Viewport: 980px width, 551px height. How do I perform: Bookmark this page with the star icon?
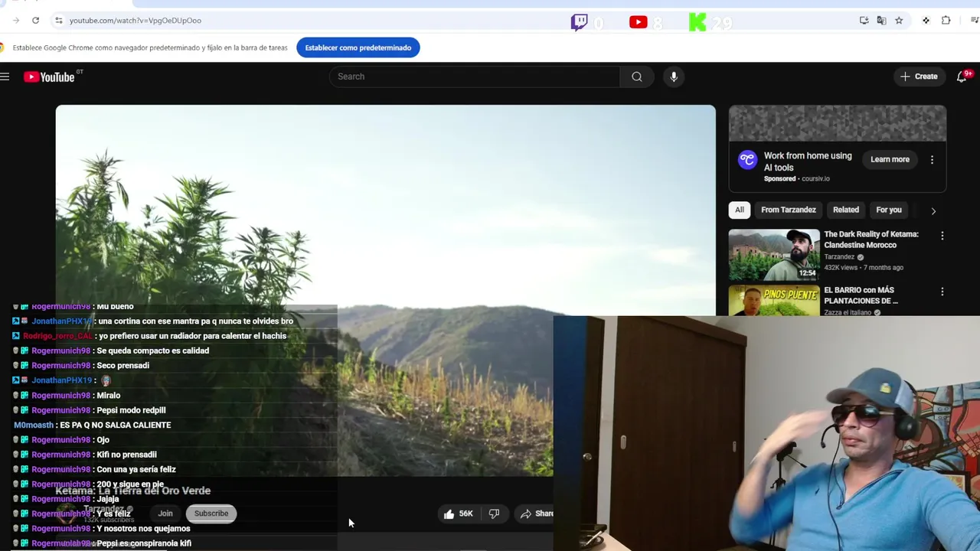tap(899, 21)
